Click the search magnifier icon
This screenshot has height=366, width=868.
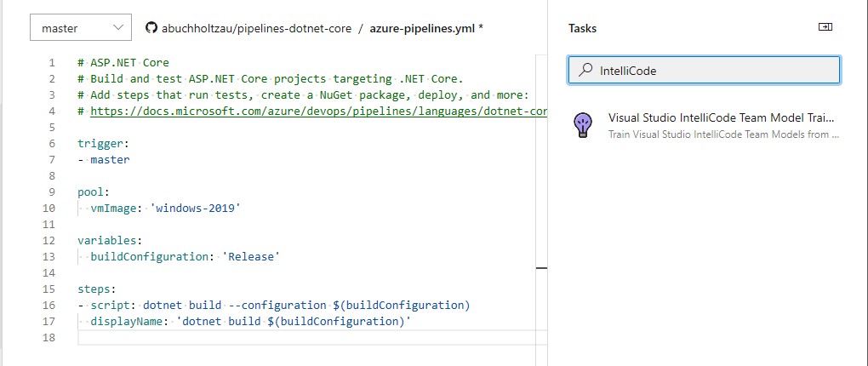coord(585,70)
